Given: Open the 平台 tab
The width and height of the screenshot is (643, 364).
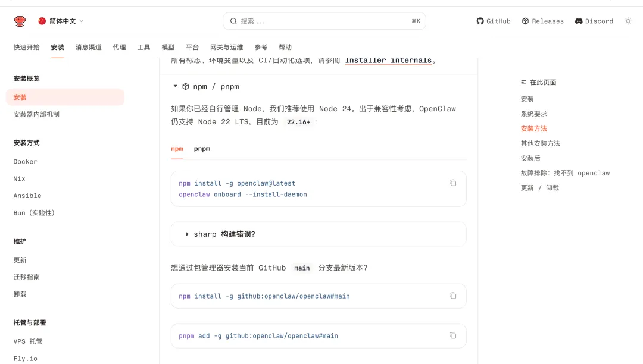Looking at the screenshot, I should (x=192, y=47).
